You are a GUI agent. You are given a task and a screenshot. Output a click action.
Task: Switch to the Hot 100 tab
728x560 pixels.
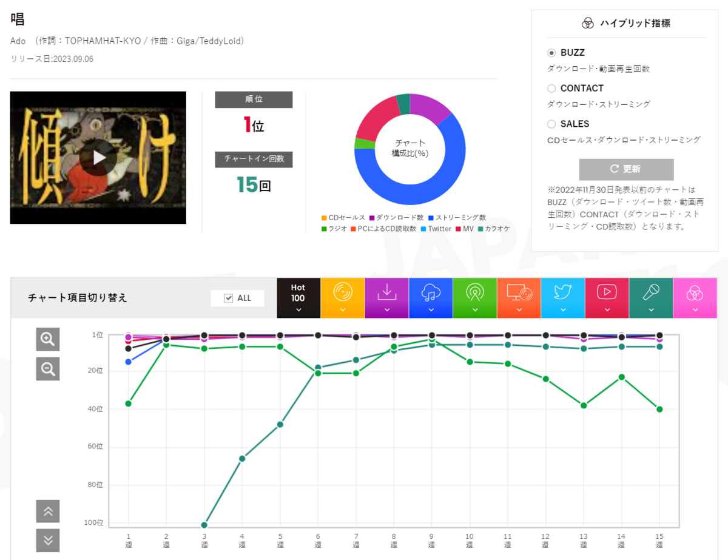[x=298, y=298]
